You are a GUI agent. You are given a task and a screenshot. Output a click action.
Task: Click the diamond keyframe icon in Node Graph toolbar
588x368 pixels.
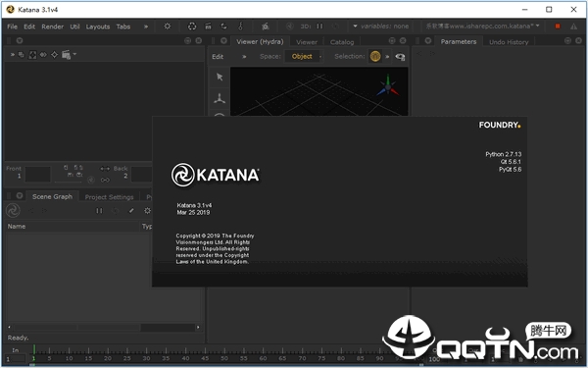54,55
